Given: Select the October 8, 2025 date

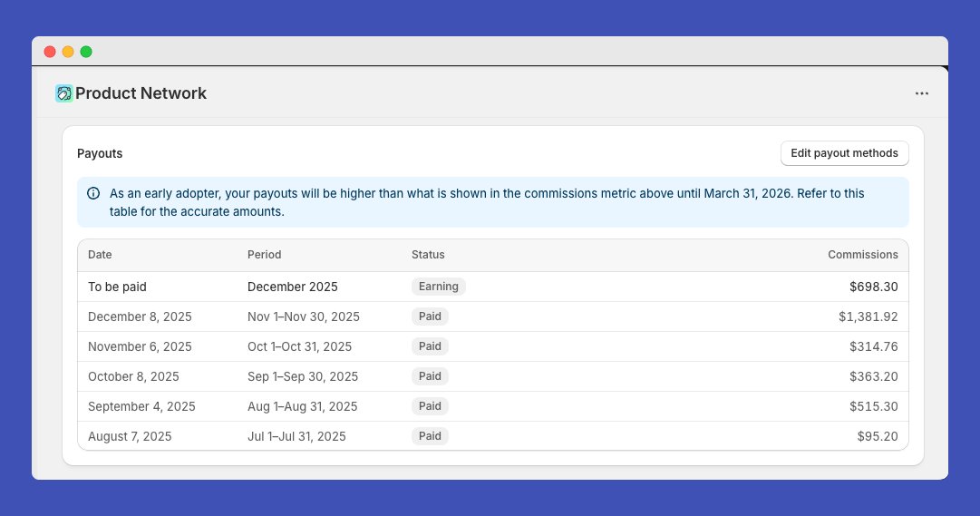Looking at the screenshot, I should pos(134,377).
